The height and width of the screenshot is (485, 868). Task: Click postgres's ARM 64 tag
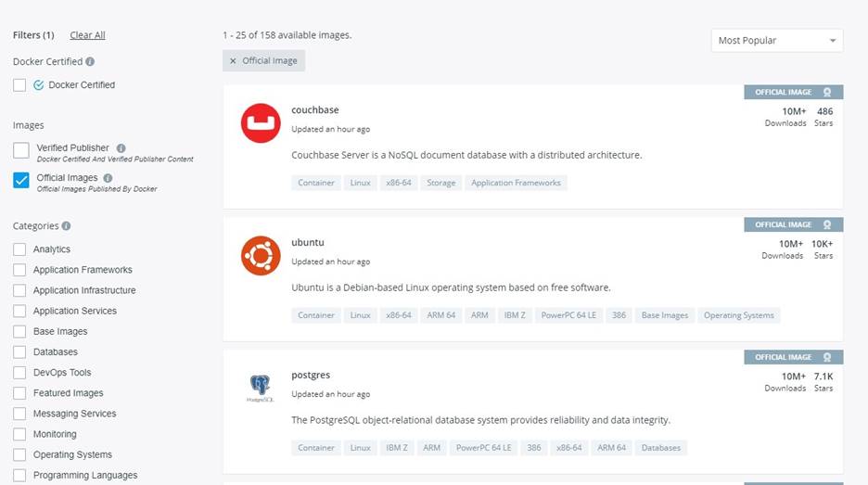coord(612,447)
